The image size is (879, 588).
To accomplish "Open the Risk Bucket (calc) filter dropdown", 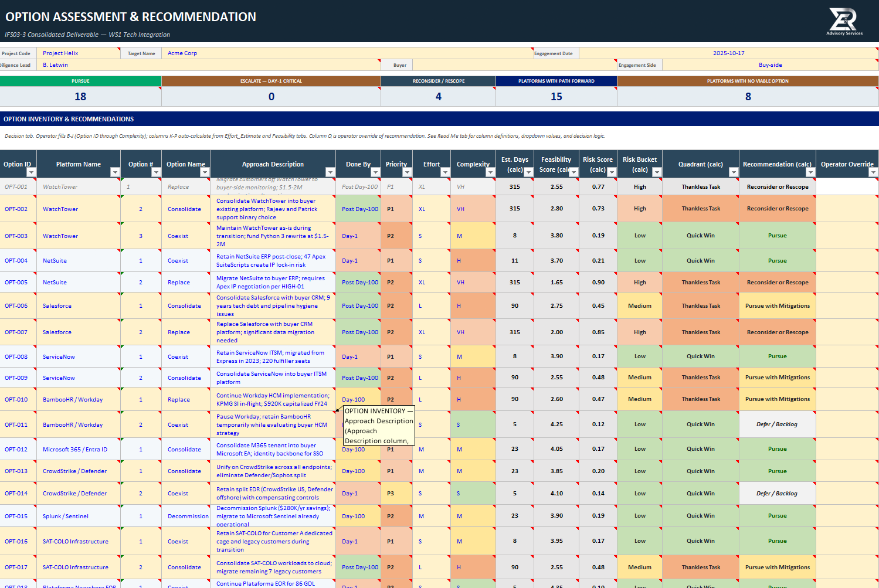I will point(657,172).
